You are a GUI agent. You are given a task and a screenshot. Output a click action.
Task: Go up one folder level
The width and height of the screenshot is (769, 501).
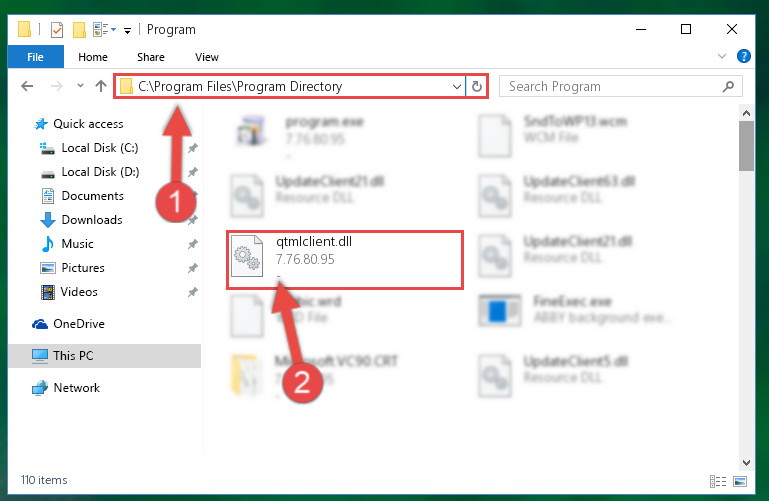point(101,86)
